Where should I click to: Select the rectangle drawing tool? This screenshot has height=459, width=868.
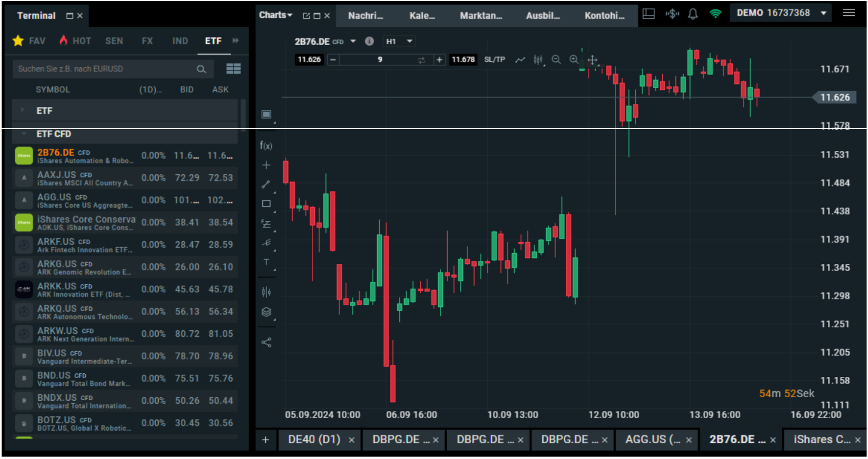tap(266, 203)
